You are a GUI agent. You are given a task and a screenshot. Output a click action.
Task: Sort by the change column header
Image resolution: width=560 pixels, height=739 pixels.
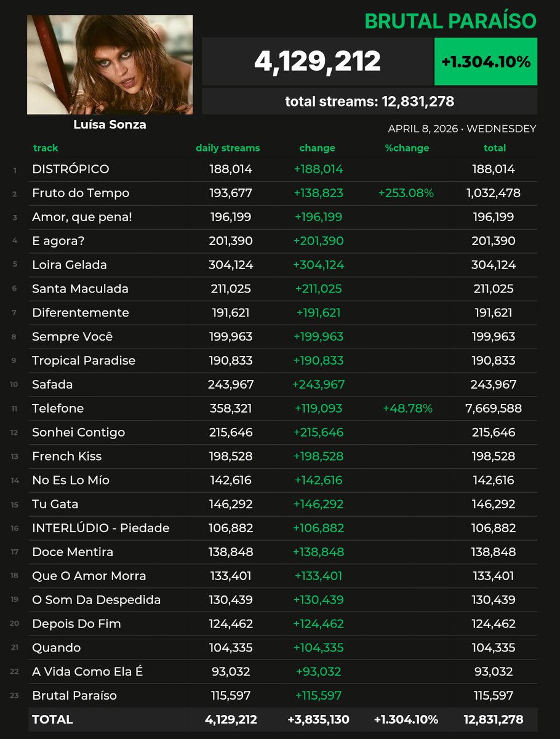317,148
